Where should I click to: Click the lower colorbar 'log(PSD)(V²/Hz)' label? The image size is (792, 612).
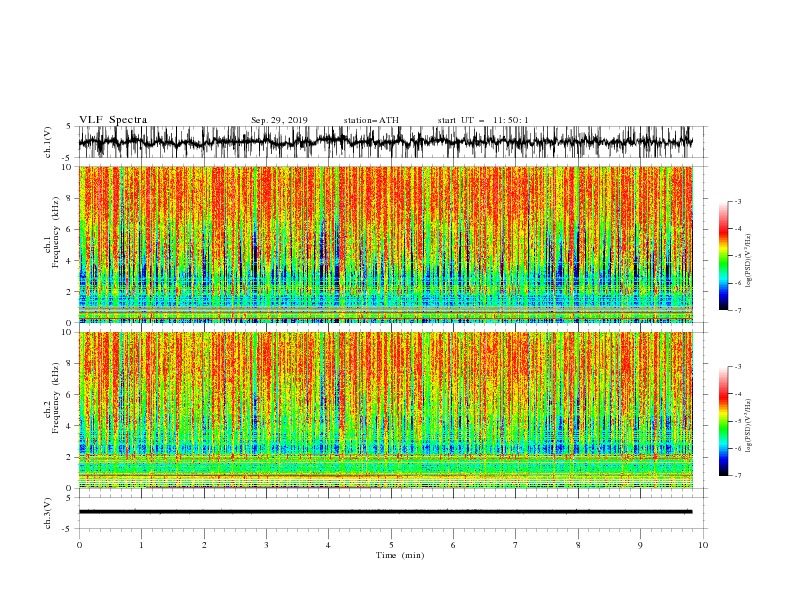(x=749, y=426)
